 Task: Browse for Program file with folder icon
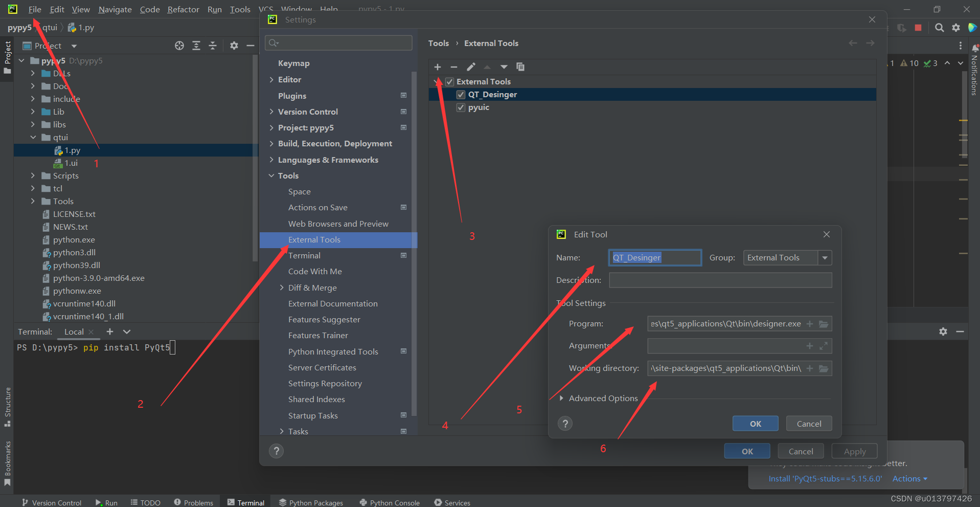point(824,324)
